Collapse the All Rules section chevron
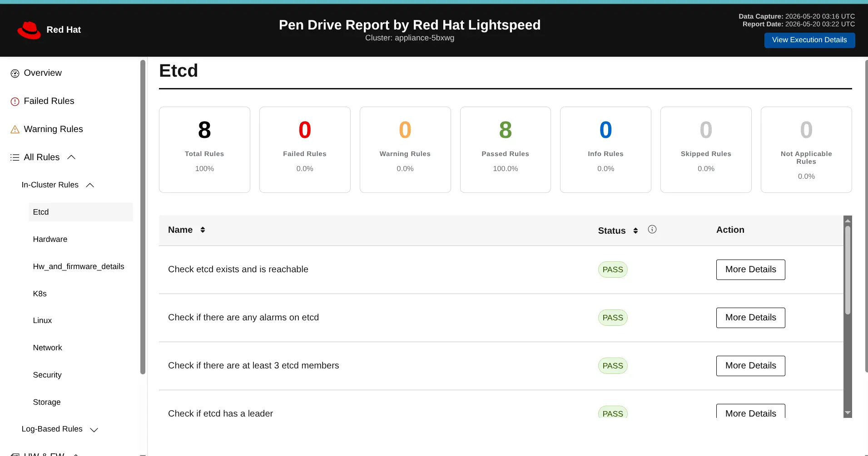 [71, 157]
